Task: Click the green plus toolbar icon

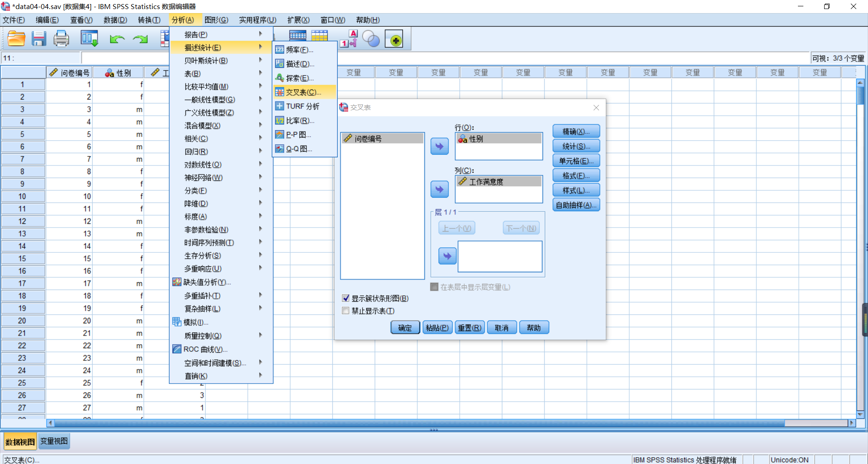Action: pyautogui.click(x=394, y=39)
